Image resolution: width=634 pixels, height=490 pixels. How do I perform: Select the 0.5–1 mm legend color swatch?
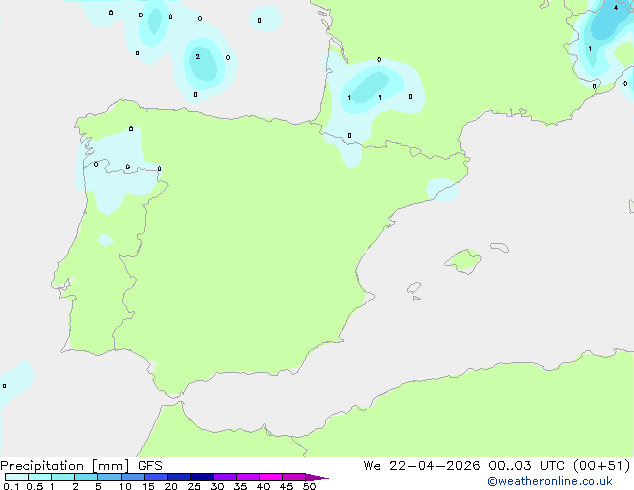40,477
